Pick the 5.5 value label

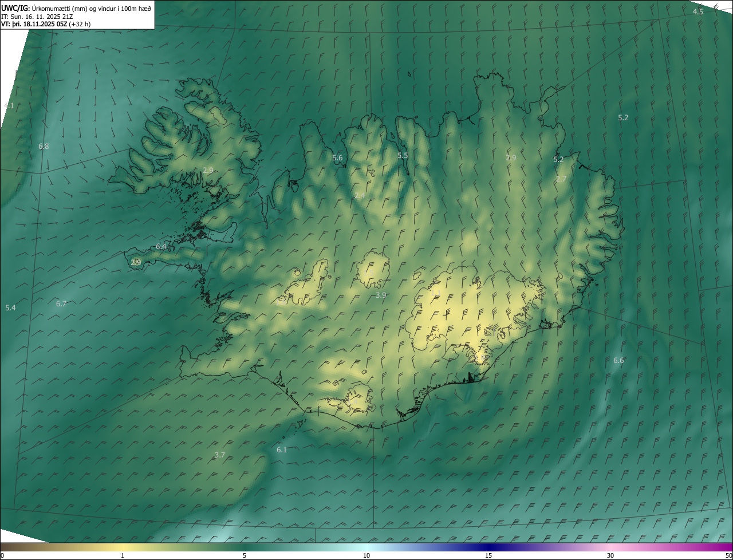[x=403, y=156]
